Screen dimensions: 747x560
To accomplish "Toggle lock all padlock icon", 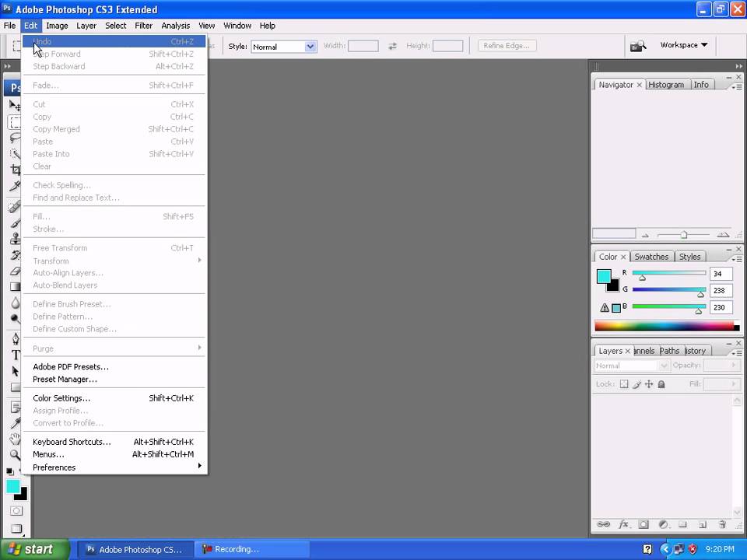I will 661,384.
